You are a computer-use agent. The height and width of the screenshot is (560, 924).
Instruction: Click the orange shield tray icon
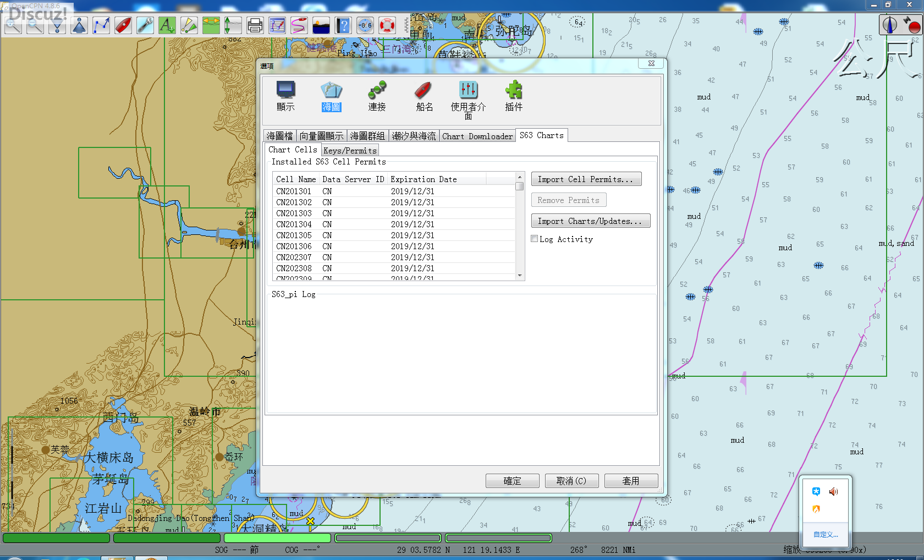tap(816, 509)
